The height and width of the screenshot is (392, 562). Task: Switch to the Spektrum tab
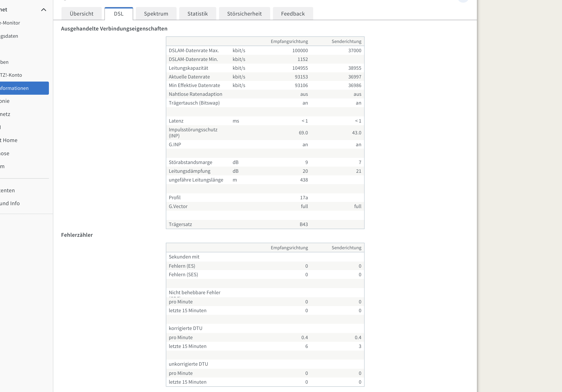[x=156, y=14]
